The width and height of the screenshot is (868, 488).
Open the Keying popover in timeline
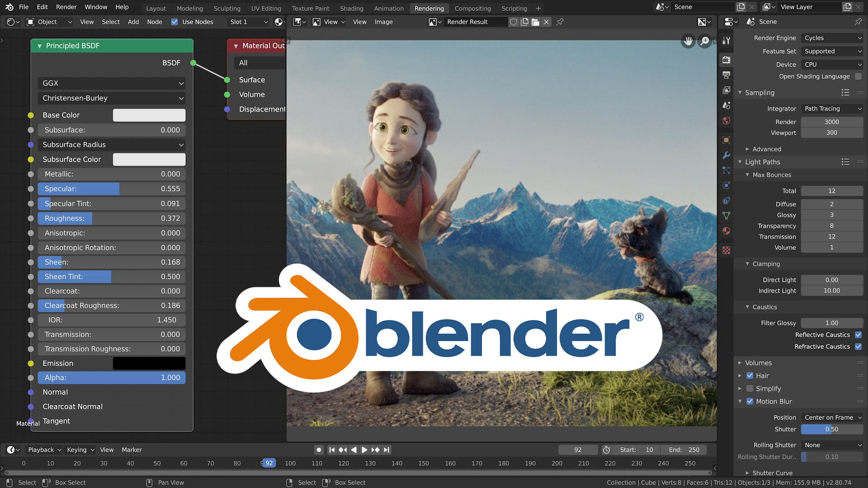(x=80, y=450)
